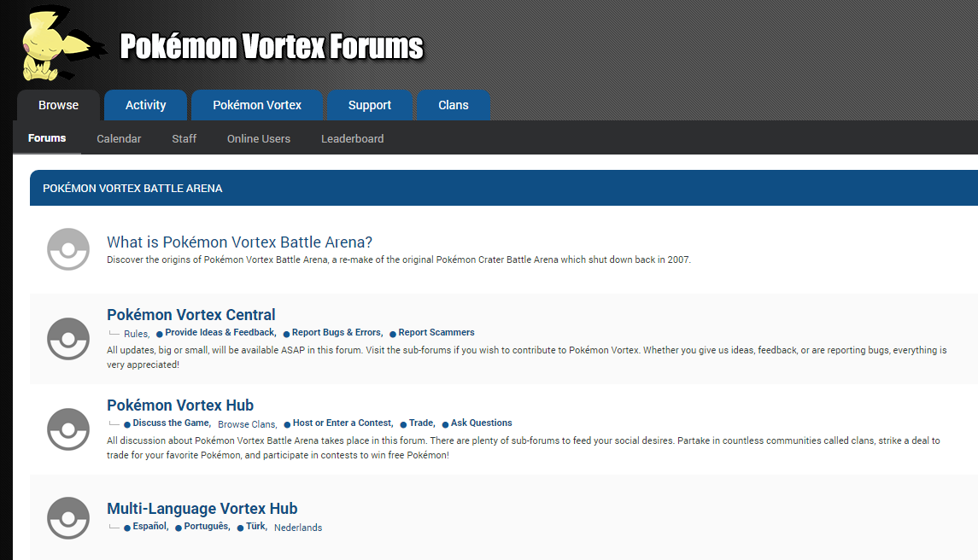The height and width of the screenshot is (560, 978).
Task: Click unread dot before Provide Ideas & Feedback
Action: (x=160, y=335)
